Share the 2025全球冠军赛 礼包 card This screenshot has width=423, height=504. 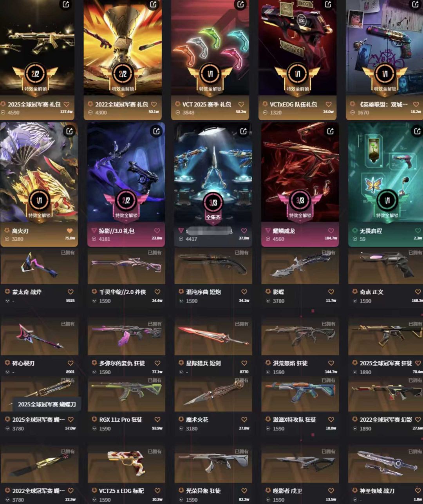[x=66, y=4]
